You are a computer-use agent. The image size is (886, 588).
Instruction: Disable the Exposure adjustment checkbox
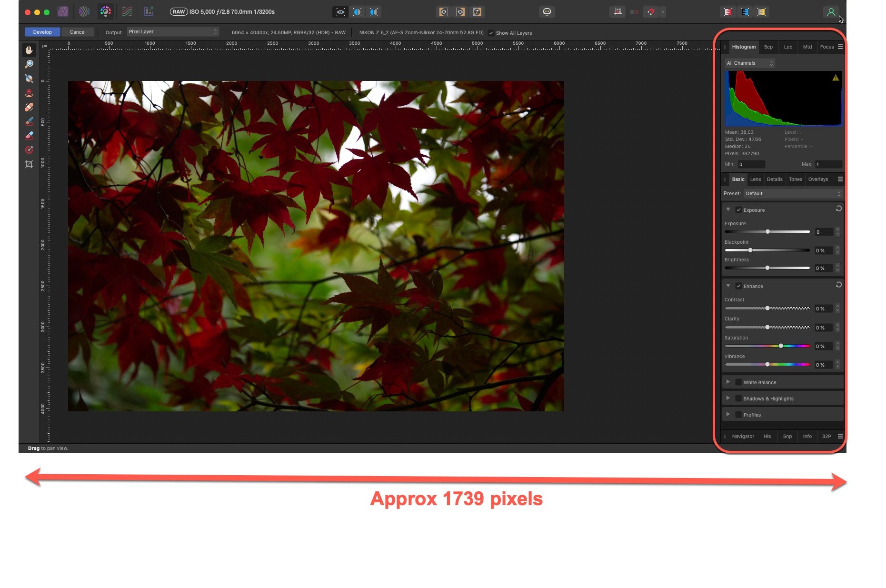[x=739, y=209]
